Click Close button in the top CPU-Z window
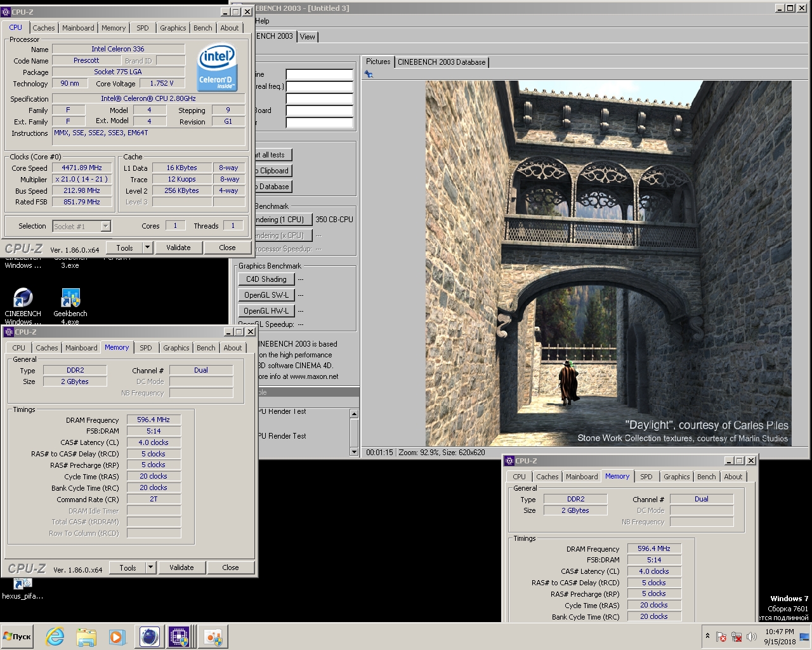This screenshot has width=812, height=650. pos(227,248)
